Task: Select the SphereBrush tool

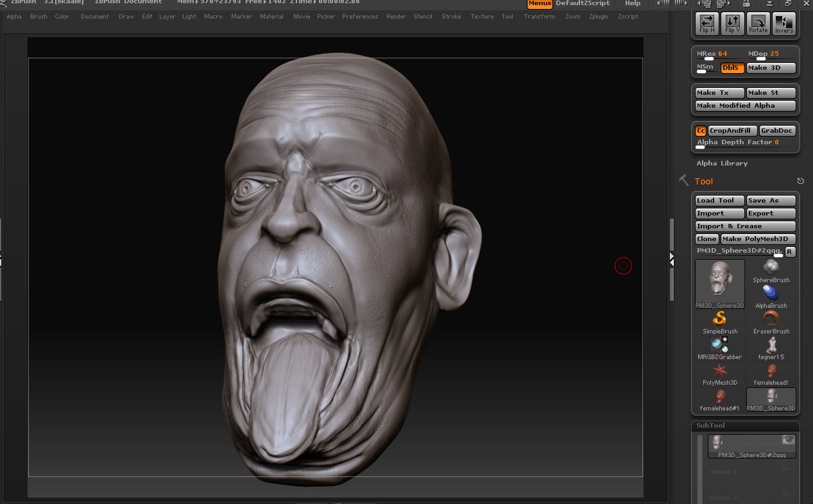Action: 771,271
